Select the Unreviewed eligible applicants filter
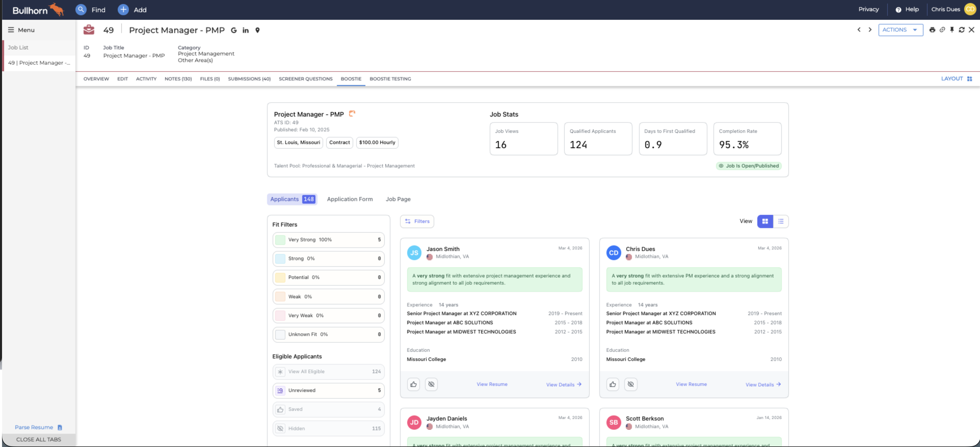The height and width of the screenshot is (447, 980). click(x=328, y=390)
